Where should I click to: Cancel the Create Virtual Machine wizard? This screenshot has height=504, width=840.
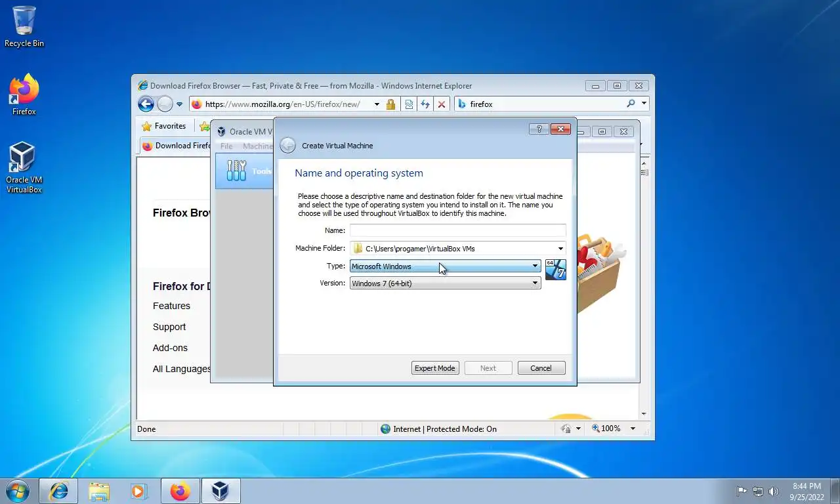click(x=541, y=368)
